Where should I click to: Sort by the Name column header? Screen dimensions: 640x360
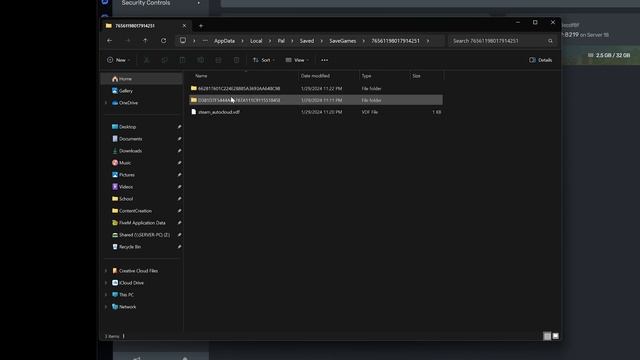[201, 76]
